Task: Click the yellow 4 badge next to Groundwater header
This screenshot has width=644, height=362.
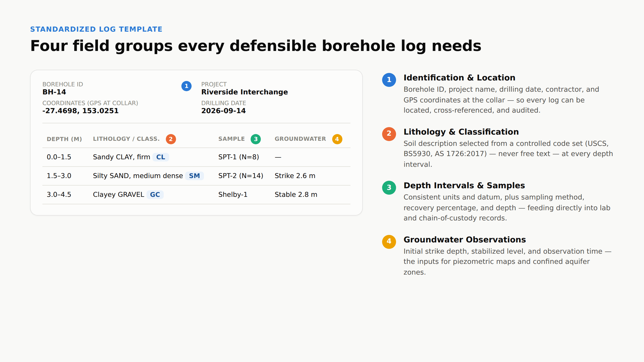Action: coord(337,139)
